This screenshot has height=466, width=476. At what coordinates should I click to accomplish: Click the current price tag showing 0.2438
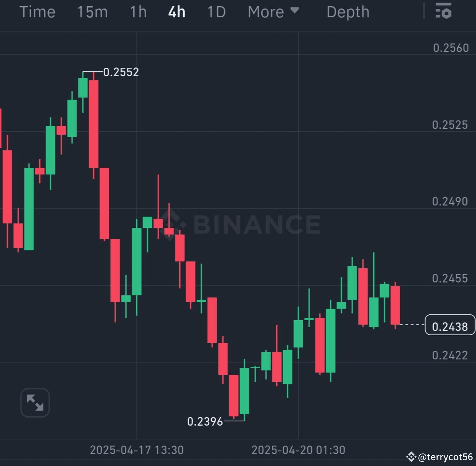click(x=449, y=326)
